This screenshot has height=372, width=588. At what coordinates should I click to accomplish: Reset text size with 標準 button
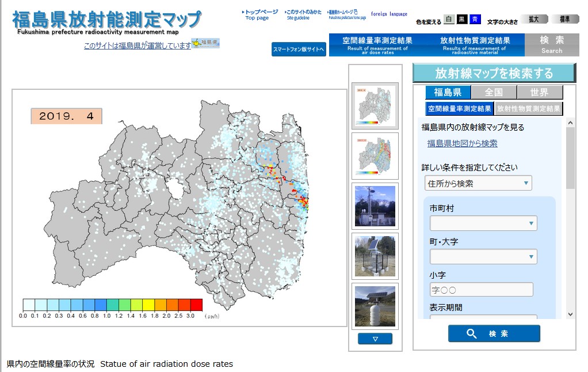(x=565, y=19)
